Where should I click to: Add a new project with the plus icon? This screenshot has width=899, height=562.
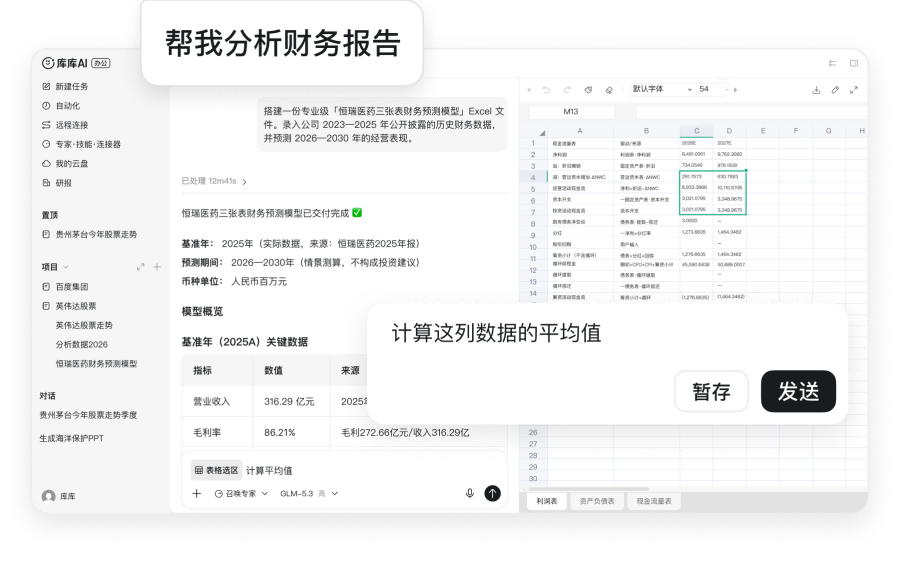[157, 267]
